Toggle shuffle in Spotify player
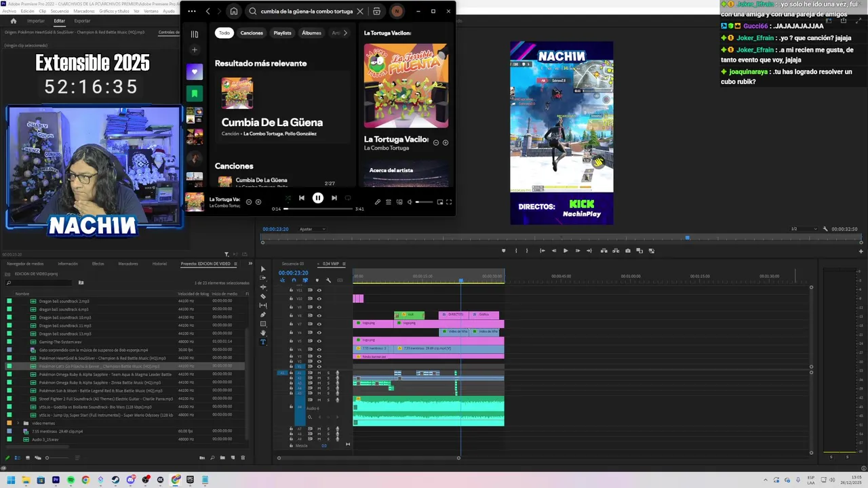This screenshot has height=488, width=868. click(288, 198)
